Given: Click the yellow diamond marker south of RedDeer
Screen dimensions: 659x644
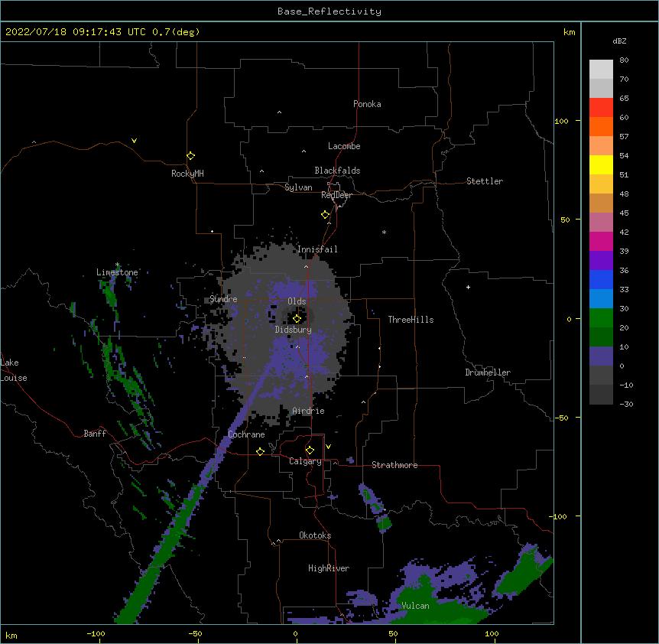Looking at the screenshot, I should [x=325, y=214].
